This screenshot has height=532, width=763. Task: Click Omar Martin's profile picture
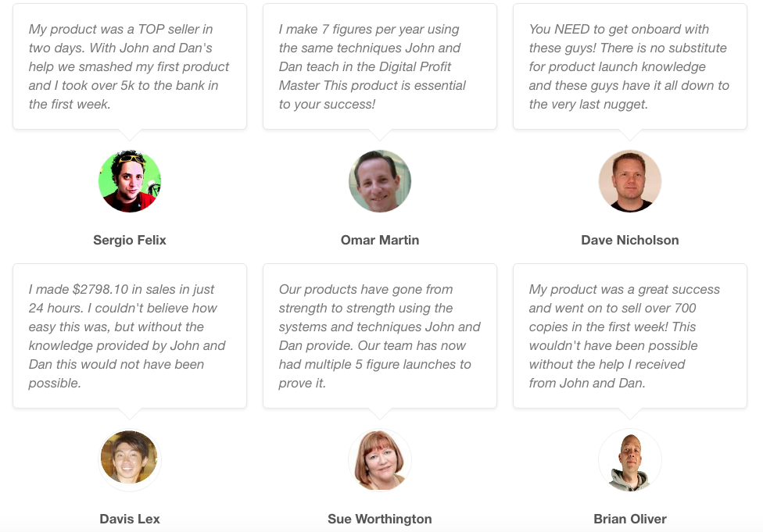click(x=380, y=181)
